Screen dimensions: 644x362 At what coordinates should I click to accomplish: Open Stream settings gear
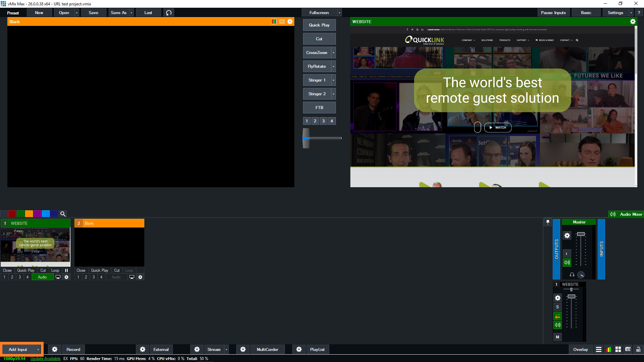coord(197,349)
